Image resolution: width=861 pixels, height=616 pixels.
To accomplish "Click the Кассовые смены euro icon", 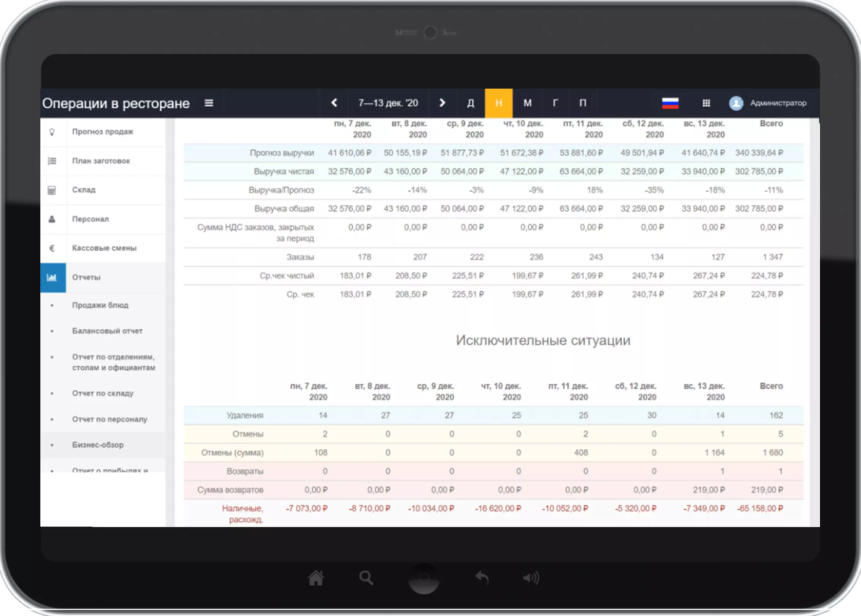I will point(52,248).
